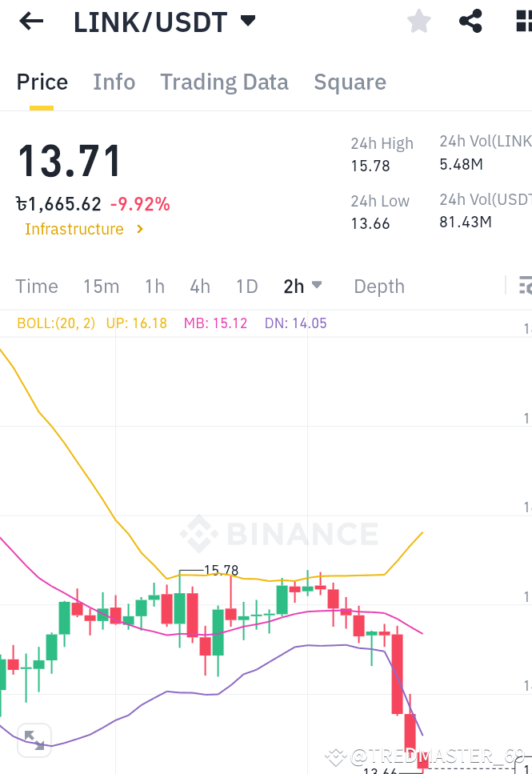532x774 pixels.
Task: Tap the Binance logo watermark
Action: click(280, 534)
